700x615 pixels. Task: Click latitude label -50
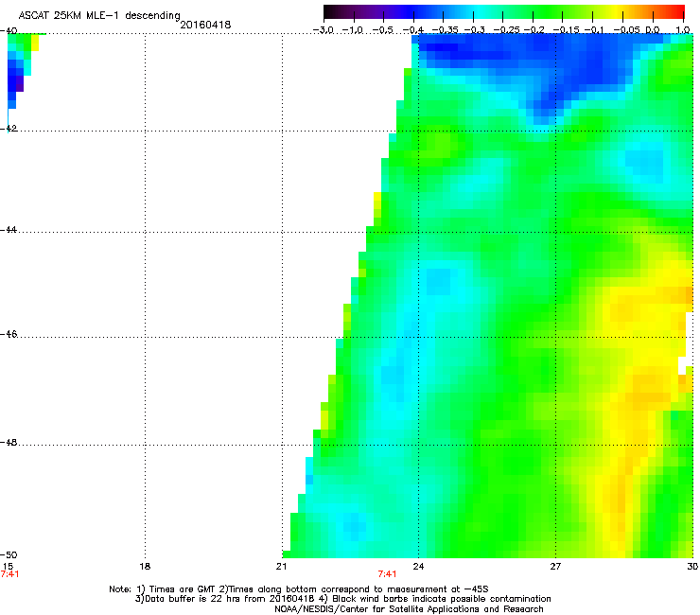click(9, 555)
